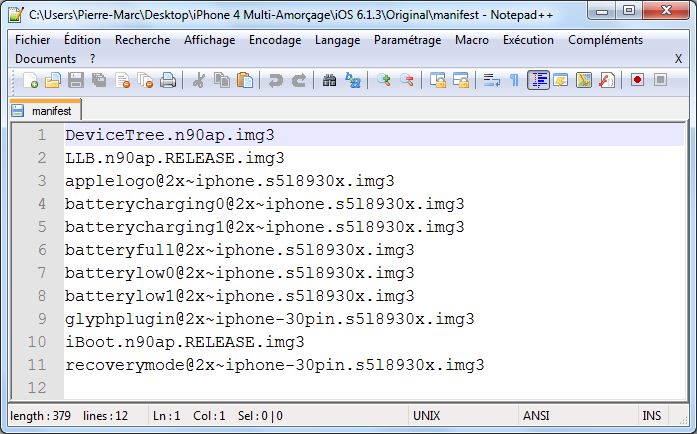This screenshot has width=697, height=434.
Task: Click the Close All documents icon
Action: 145,80
